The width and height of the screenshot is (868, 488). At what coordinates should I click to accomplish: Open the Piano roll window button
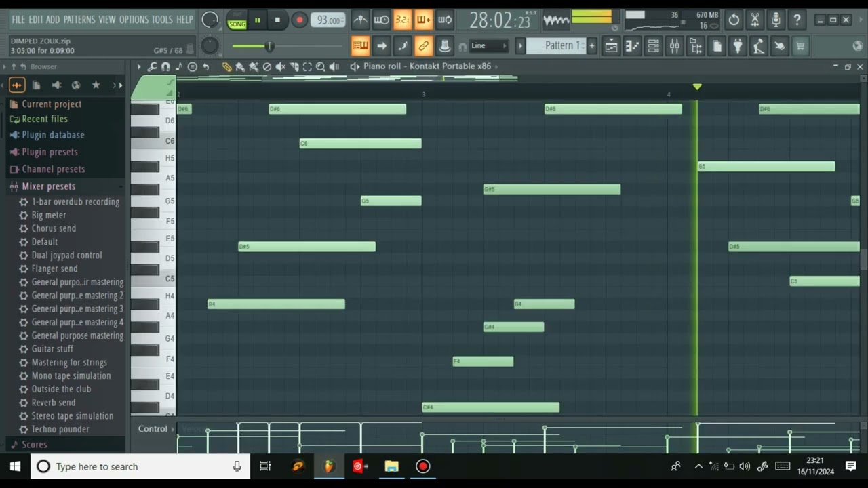[x=633, y=46]
